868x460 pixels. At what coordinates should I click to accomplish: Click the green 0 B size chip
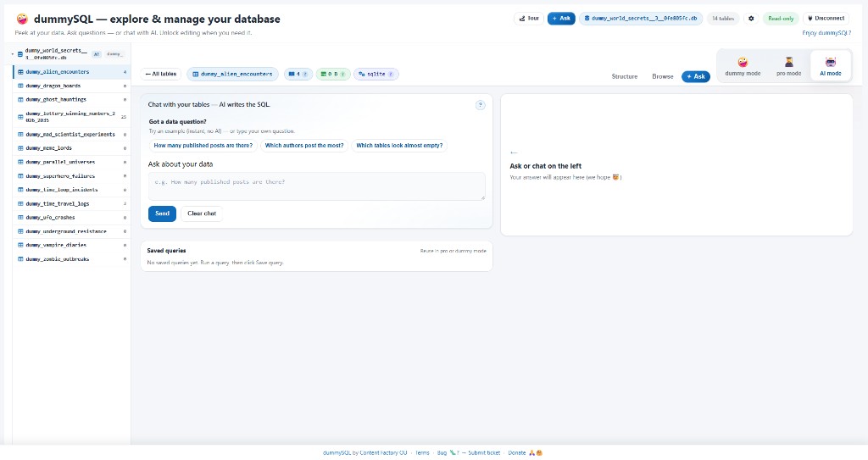pos(332,75)
